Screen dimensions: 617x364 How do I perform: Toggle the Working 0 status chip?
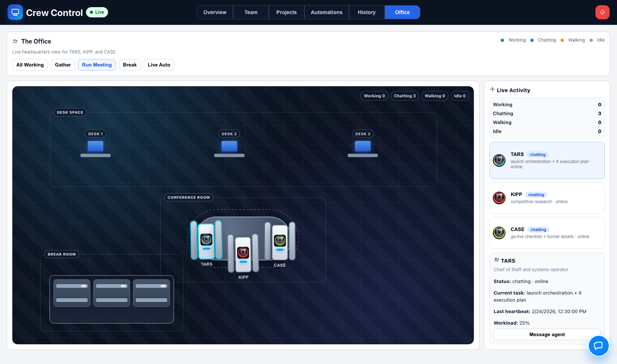(x=374, y=96)
